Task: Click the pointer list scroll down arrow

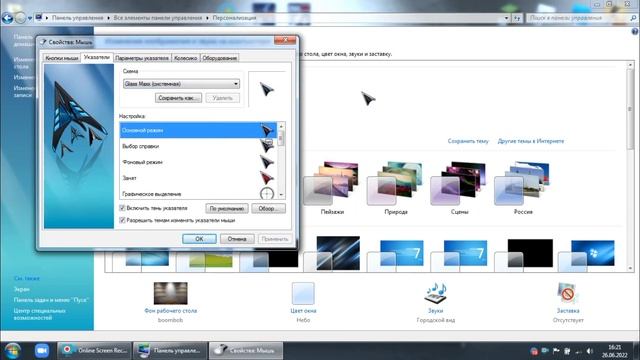Action: coord(281,195)
